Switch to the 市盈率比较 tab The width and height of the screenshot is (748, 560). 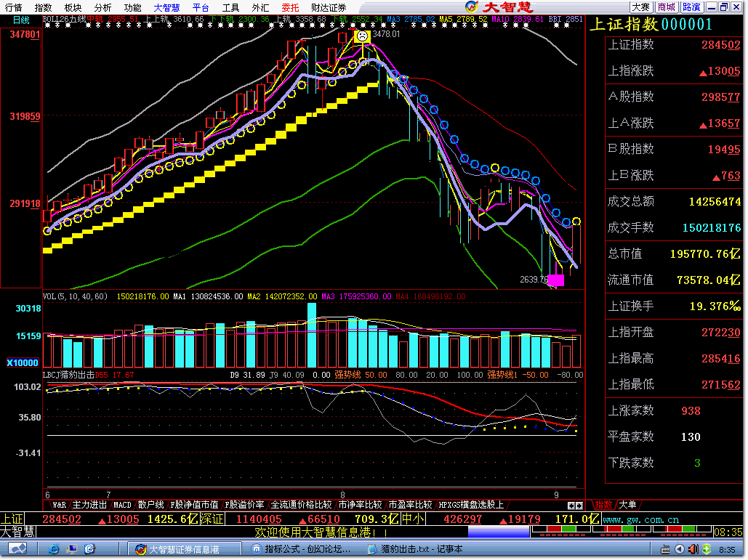click(410, 506)
